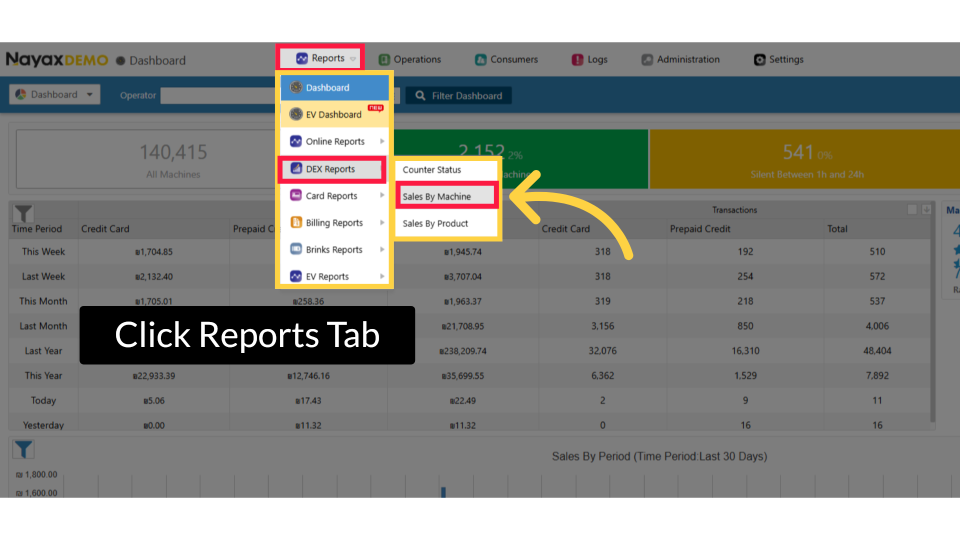This screenshot has width=960, height=540.
Task: Click the Brinks Reports icon
Action: click(296, 249)
